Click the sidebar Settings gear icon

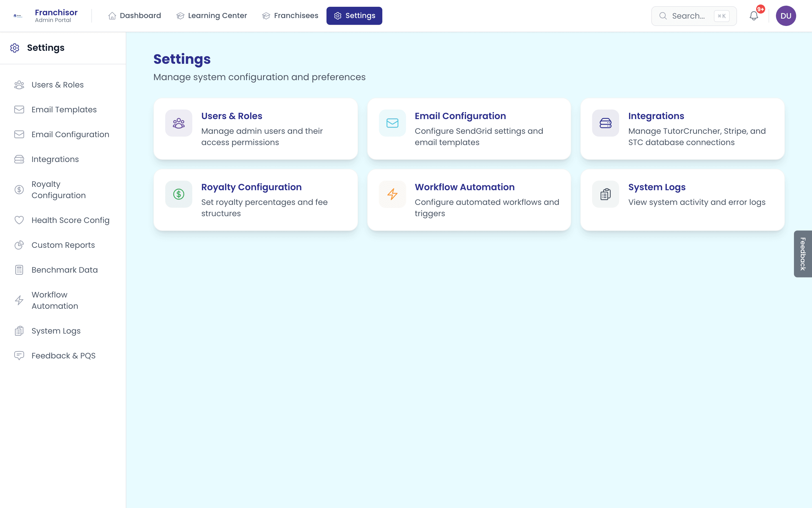pyautogui.click(x=15, y=48)
